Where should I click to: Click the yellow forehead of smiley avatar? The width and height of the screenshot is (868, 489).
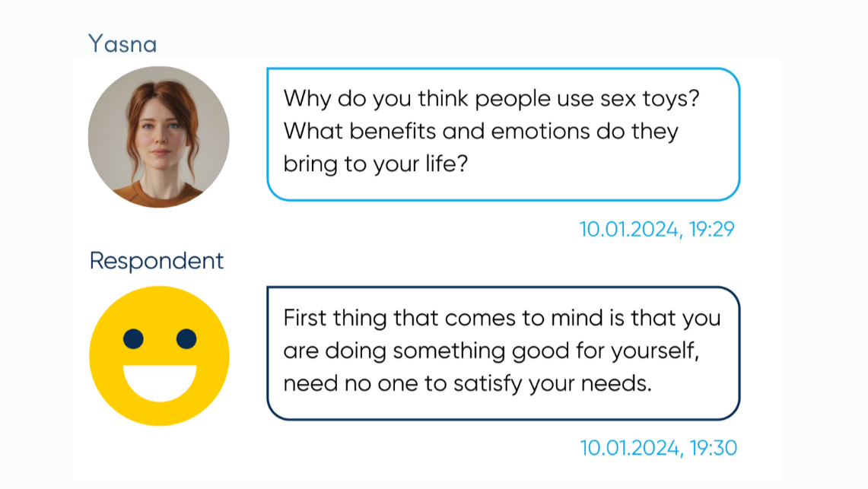160,307
